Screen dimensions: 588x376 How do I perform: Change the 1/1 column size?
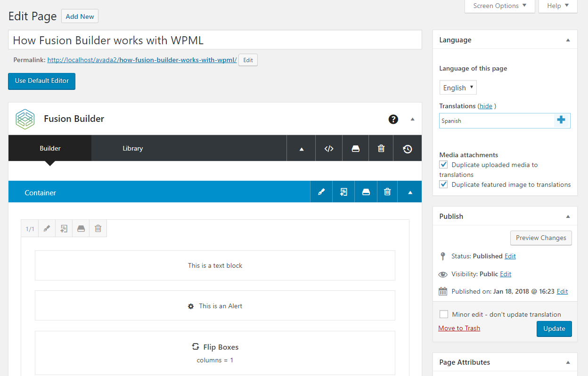pyautogui.click(x=30, y=229)
